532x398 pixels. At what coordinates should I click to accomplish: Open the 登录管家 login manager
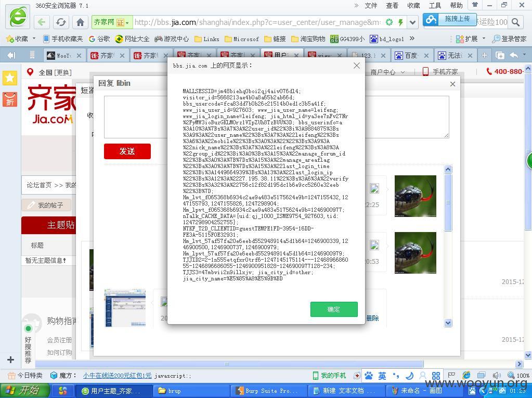tap(509, 39)
